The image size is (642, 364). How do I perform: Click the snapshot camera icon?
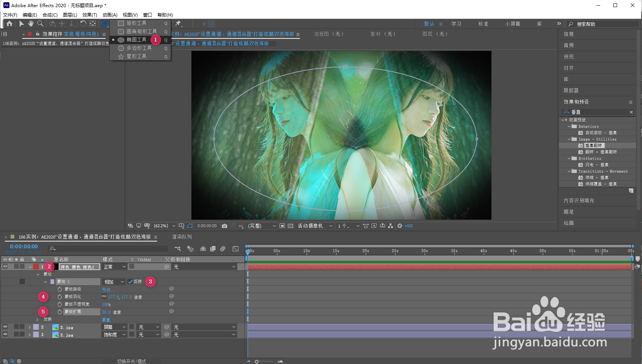(x=225, y=226)
